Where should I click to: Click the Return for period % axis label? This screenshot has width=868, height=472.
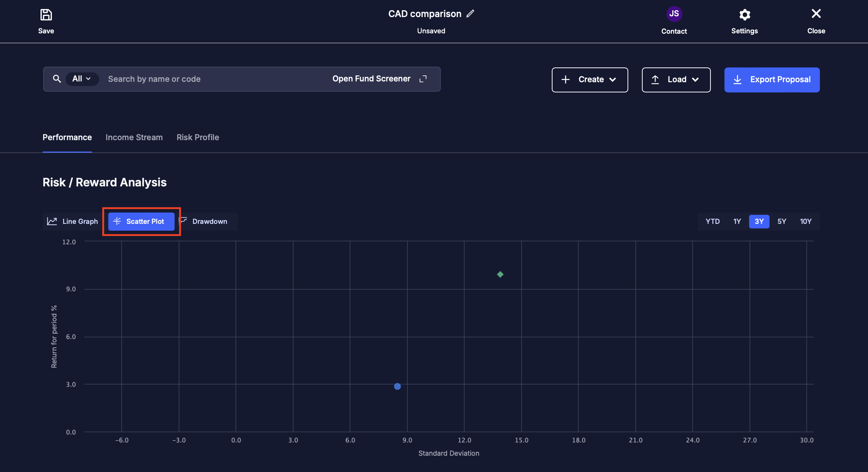tap(54, 336)
